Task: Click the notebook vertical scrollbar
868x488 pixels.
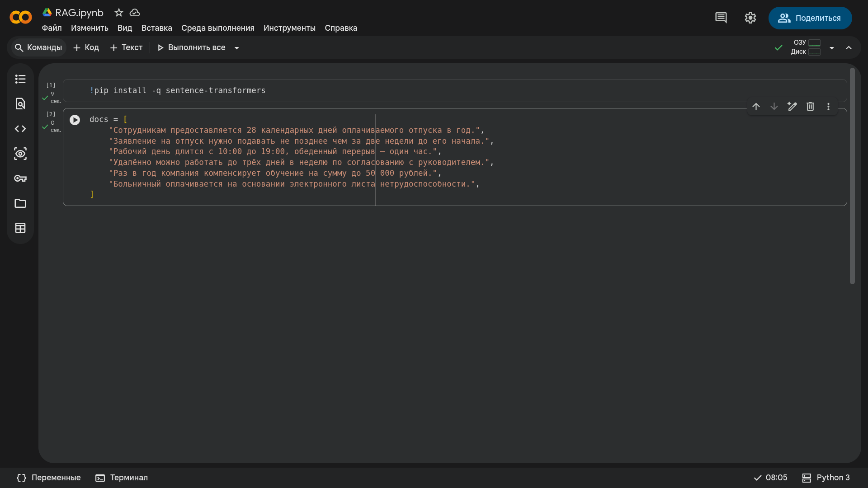Action: point(852,176)
